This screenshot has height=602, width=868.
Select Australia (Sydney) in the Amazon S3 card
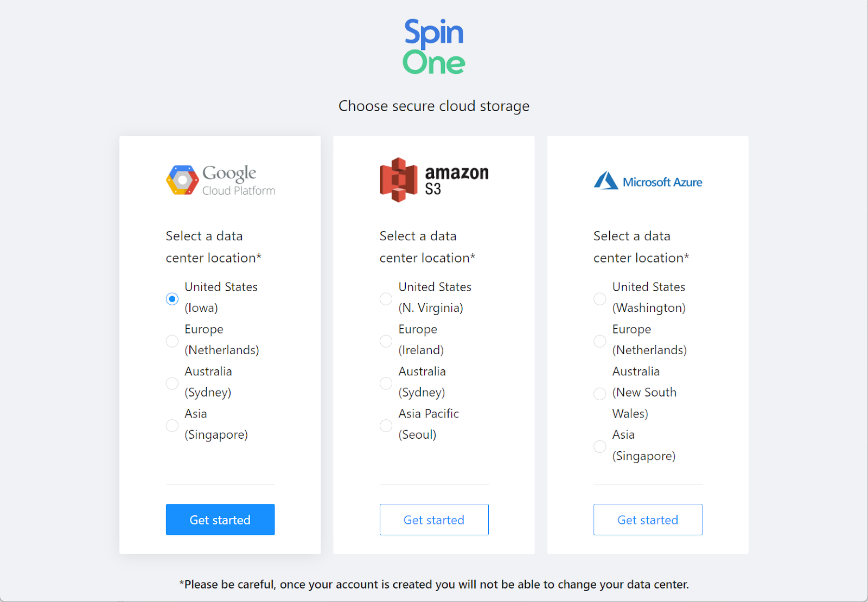coord(386,383)
